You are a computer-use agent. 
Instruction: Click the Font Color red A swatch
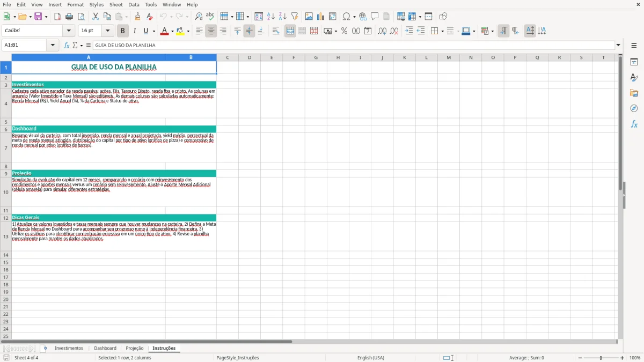[164, 31]
